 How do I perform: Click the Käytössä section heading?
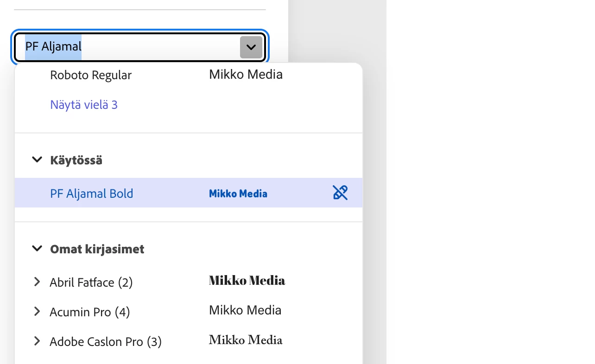click(76, 160)
